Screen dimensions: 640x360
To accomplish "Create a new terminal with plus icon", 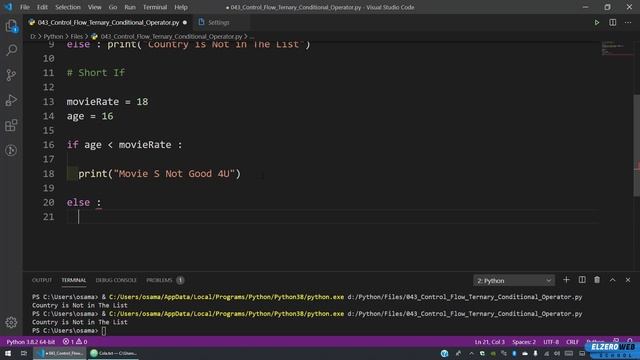I will coord(566,280).
